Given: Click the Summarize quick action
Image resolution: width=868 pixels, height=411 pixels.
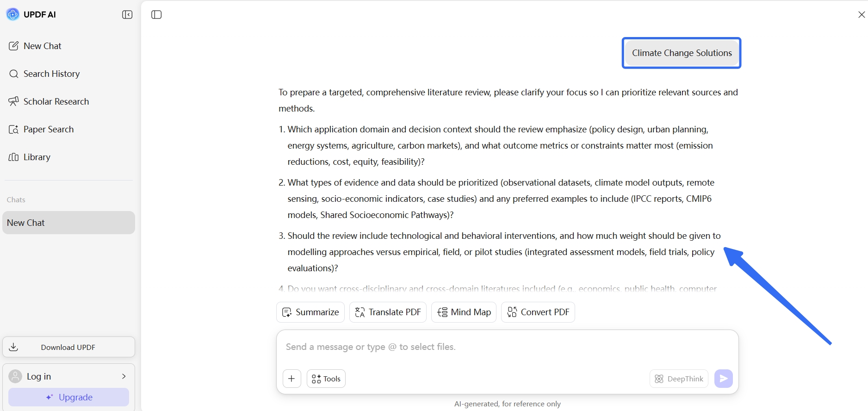Looking at the screenshot, I should pos(310,312).
